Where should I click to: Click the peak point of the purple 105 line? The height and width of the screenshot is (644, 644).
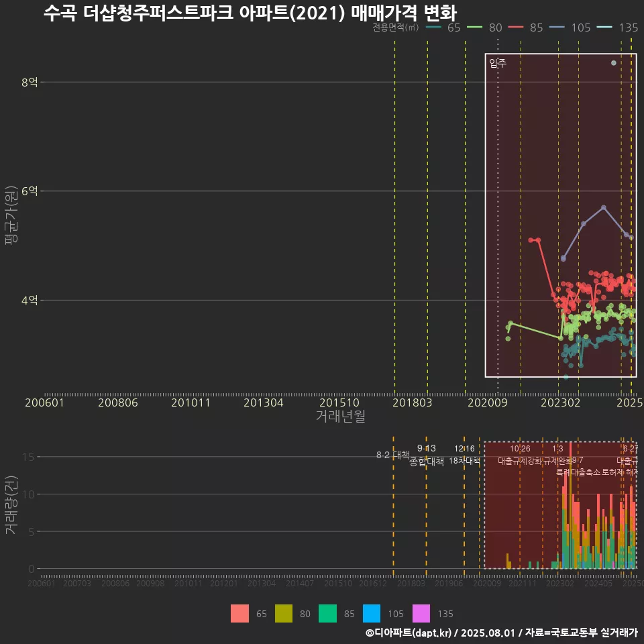click(603, 208)
